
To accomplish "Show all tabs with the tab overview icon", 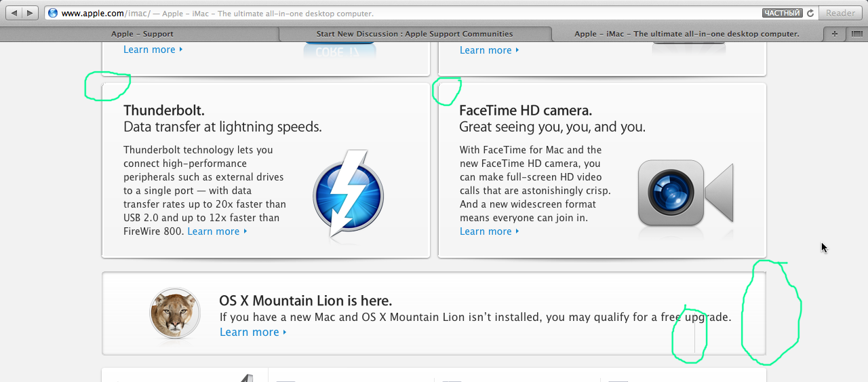I will coord(856,34).
